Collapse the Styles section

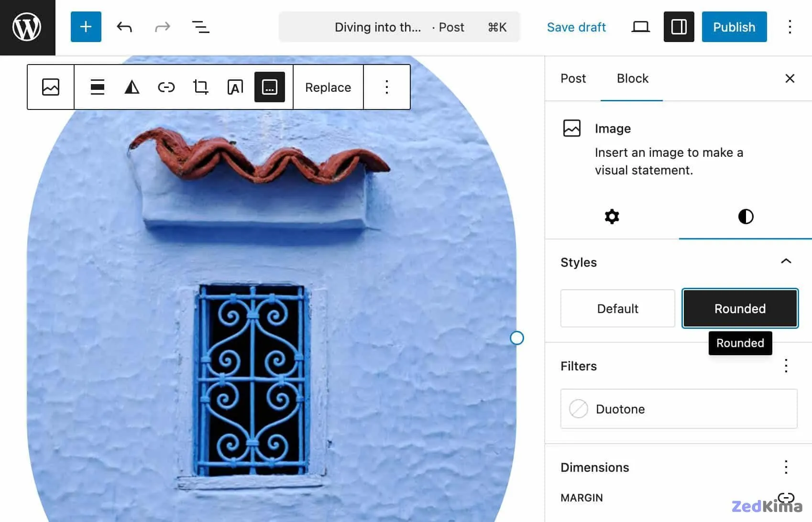pyautogui.click(x=786, y=261)
